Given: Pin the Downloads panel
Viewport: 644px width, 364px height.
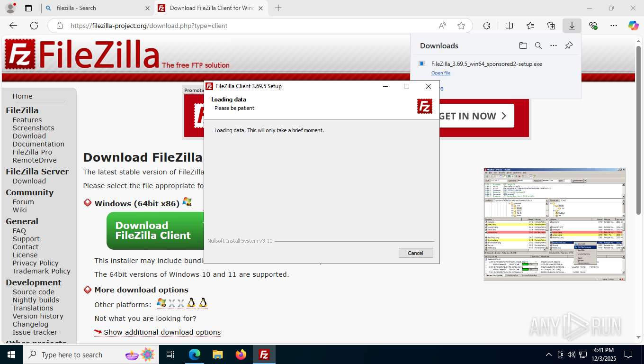Looking at the screenshot, I should [569, 45].
